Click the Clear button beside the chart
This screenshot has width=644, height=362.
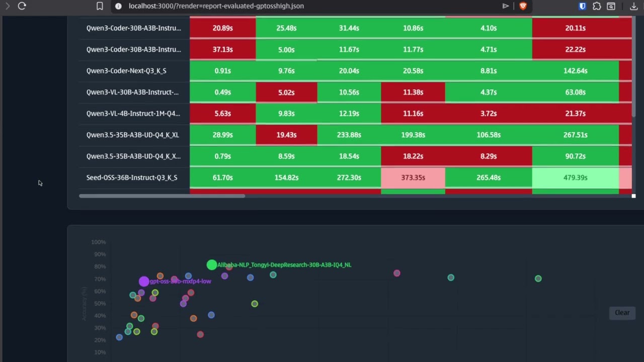click(622, 313)
